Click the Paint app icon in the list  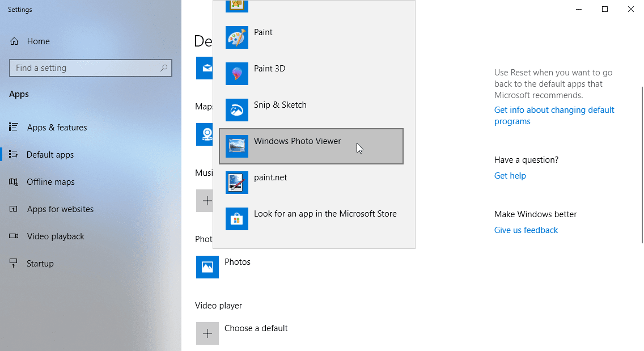pos(236,37)
